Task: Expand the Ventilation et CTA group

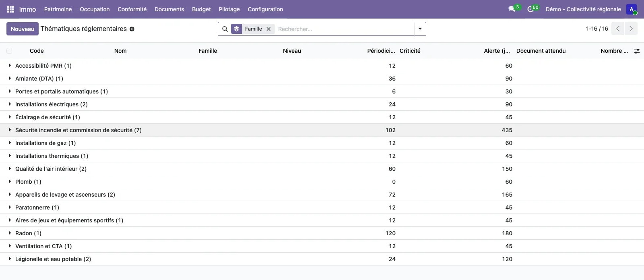Action: (x=322, y=246)
